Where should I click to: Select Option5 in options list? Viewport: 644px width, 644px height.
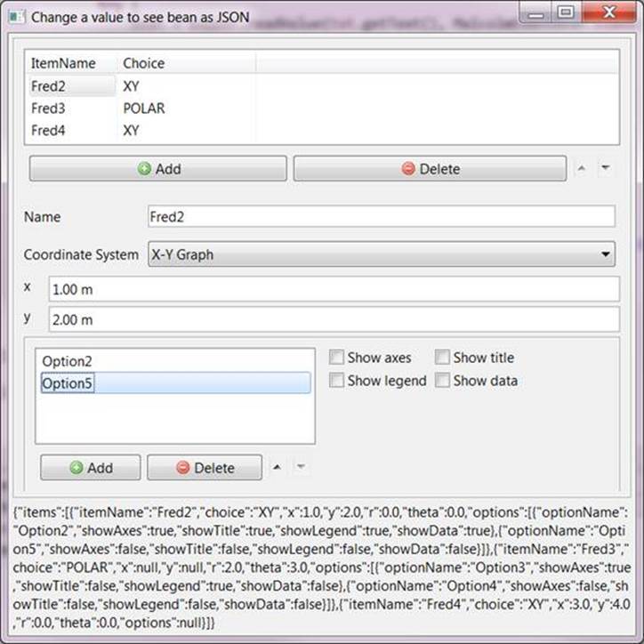coord(175,383)
